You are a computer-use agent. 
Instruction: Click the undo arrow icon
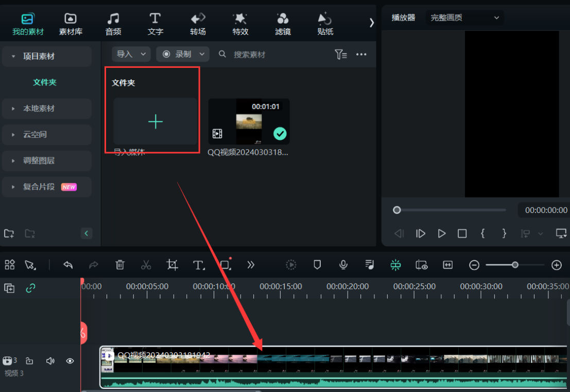coord(68,265)
